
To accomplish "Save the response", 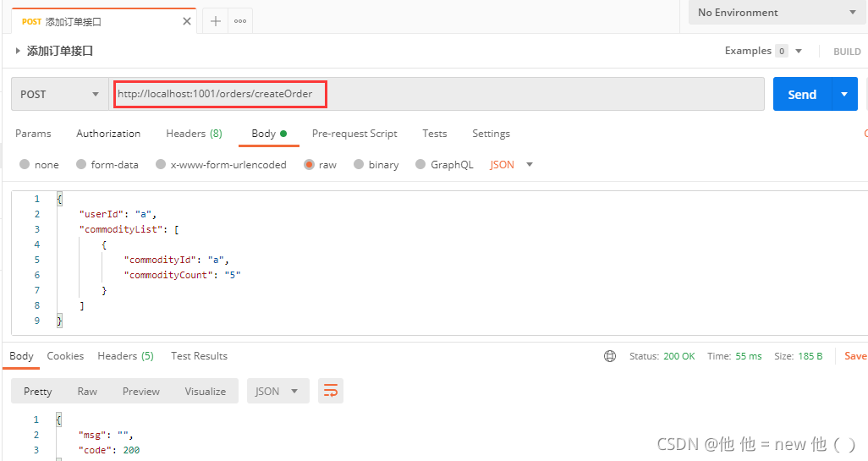I will click(855, 356).
